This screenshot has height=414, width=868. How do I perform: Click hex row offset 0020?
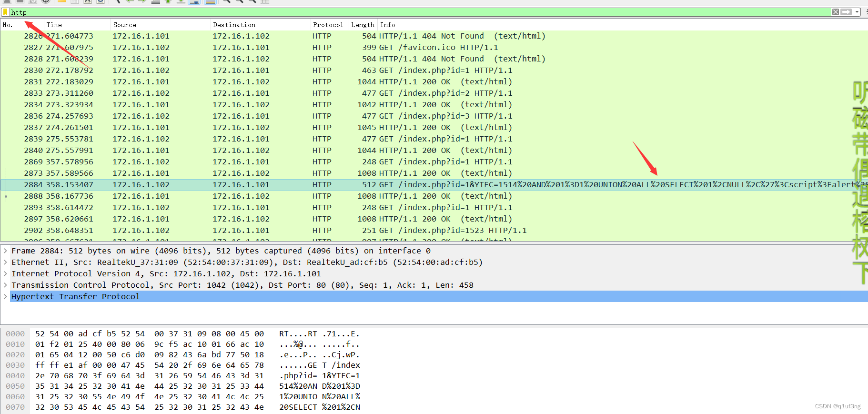(x=15, y=355)
